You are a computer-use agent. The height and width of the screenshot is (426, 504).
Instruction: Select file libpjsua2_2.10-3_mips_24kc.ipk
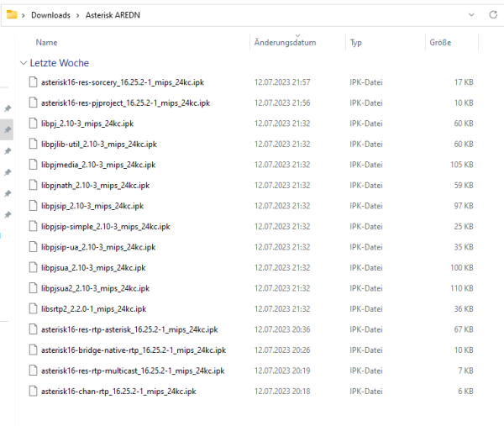[x=95, y=288]
